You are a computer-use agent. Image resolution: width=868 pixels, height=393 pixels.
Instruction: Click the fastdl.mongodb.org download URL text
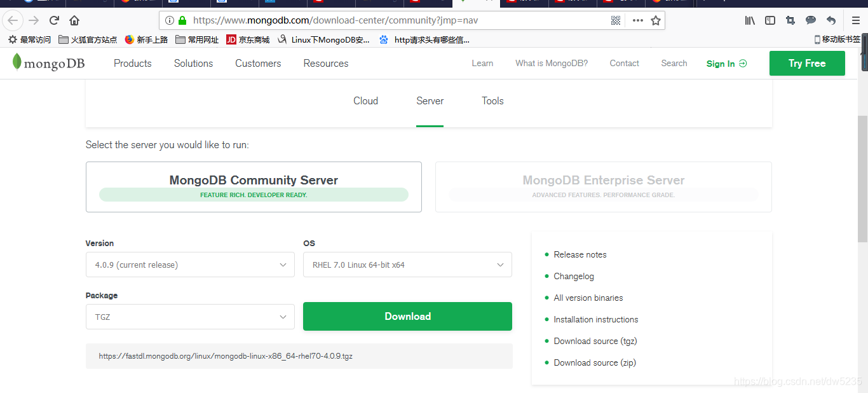pyautogui.click(x=226, y=356)
